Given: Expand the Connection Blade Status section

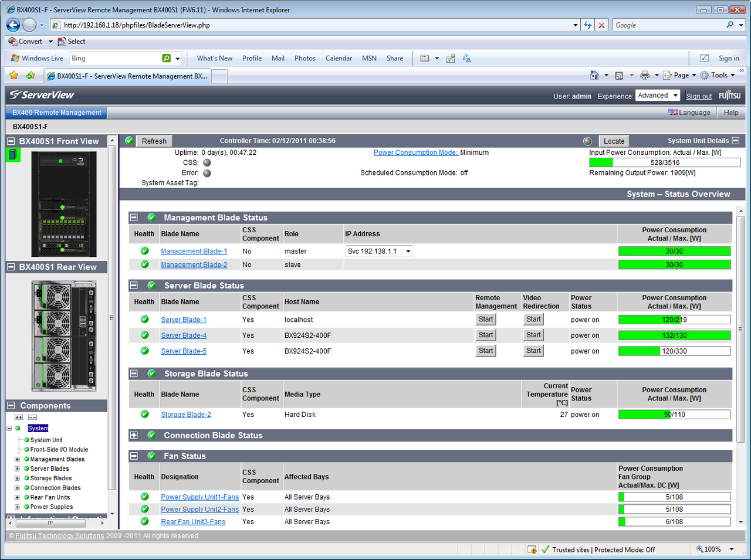Looking at the screenshot, I should tap(134, 435).
